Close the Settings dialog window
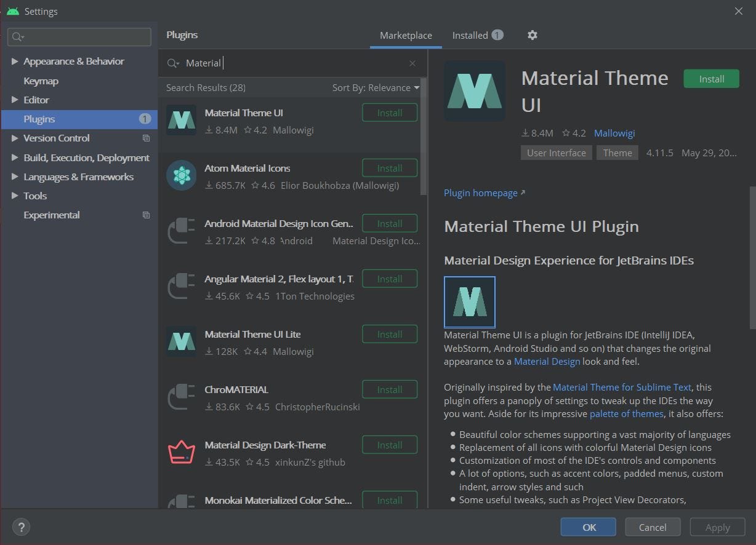The height and width of the screenshot is (545, 756). pyautogui.click(x=739, y=11)
